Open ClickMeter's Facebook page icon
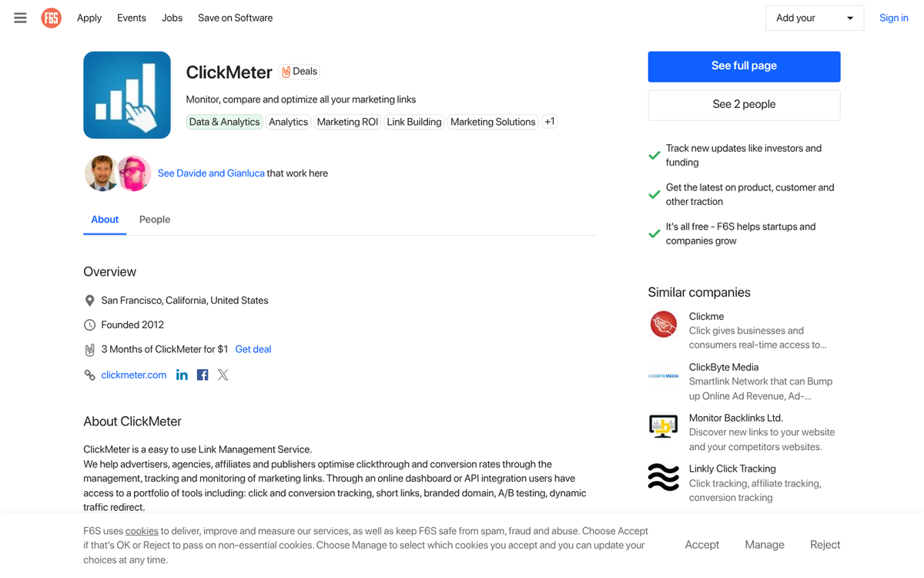 pyautogui.click(x=202, y=375)
